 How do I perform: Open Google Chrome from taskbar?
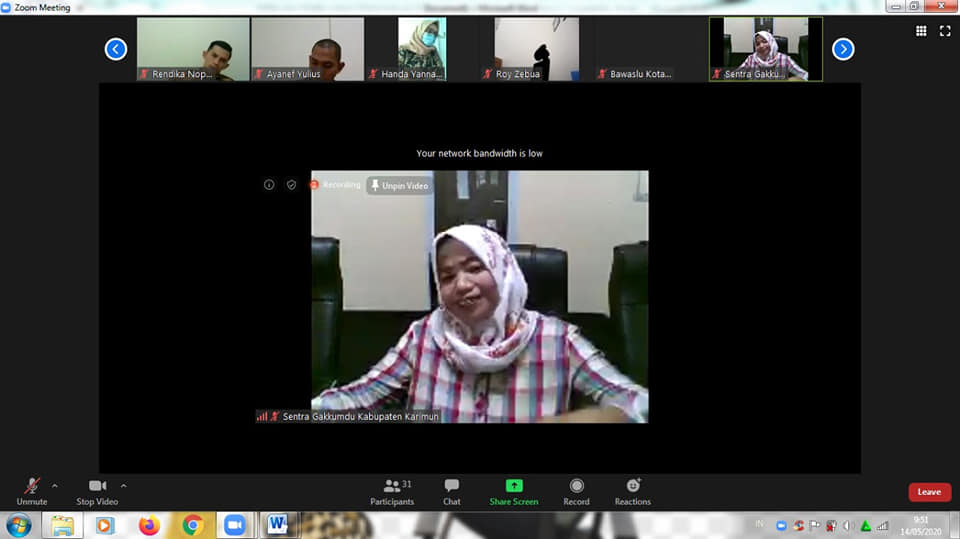[x=192, y=526]
